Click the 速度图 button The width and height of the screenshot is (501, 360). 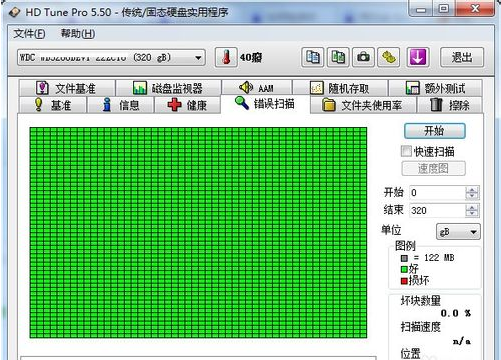(x=433, y=168)
